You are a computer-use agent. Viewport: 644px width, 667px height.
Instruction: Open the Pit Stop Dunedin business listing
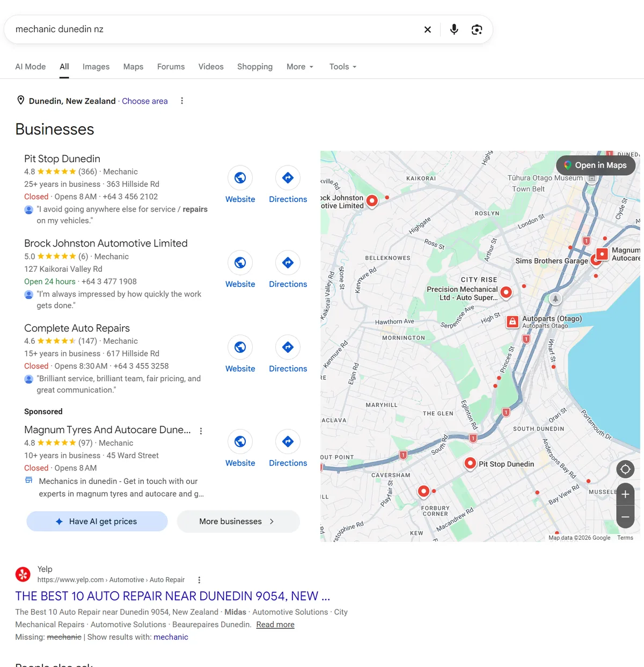tap(62, 158)
